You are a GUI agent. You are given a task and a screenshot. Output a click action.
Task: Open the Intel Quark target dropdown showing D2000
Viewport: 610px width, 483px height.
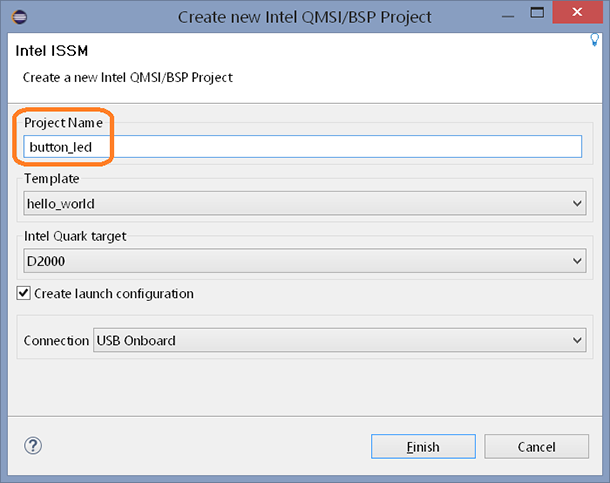[305, 261]
